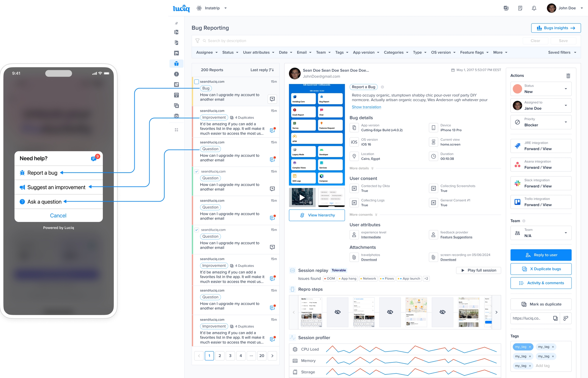Click the filter funnel icon

pyautogui.click(x=197, y=41)
